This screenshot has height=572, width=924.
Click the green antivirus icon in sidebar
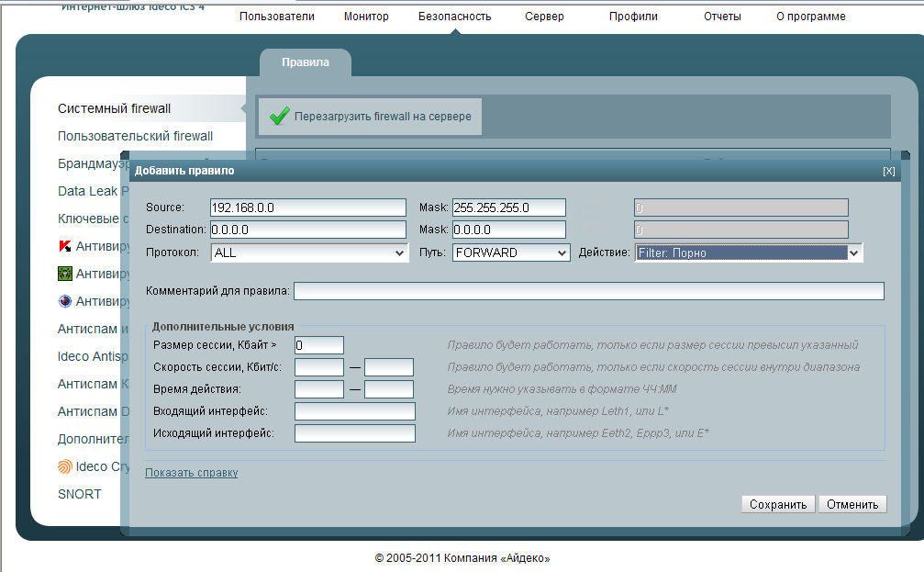pyautogui.click(x=65, y=274)
